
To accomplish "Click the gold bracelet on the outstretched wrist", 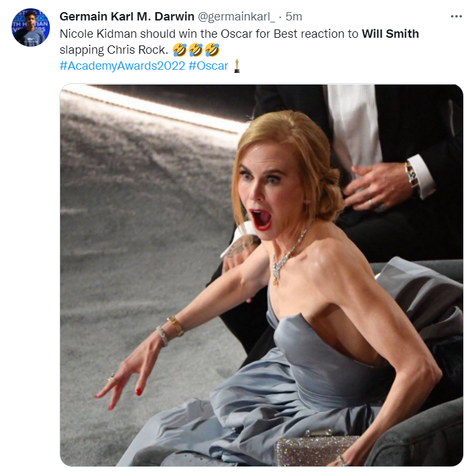I will click(174, 327).
